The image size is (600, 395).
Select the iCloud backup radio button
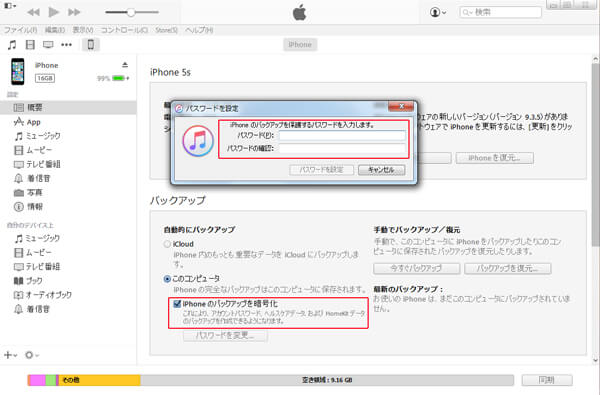(167, 244)
